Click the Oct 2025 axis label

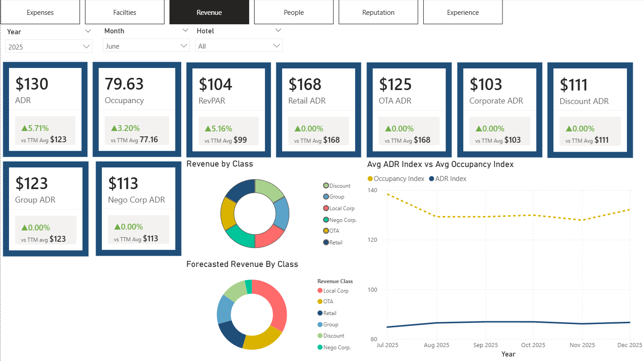[533, 345]
